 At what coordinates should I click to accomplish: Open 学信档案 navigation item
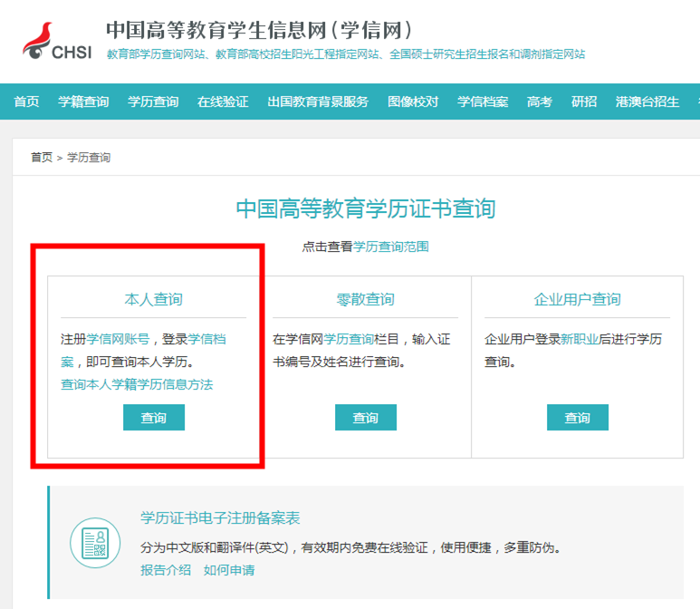click(x=483, y=101)
